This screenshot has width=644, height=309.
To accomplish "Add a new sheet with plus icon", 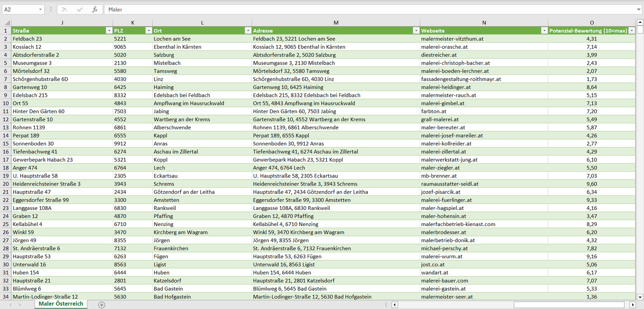I will [x=102, y=305].
